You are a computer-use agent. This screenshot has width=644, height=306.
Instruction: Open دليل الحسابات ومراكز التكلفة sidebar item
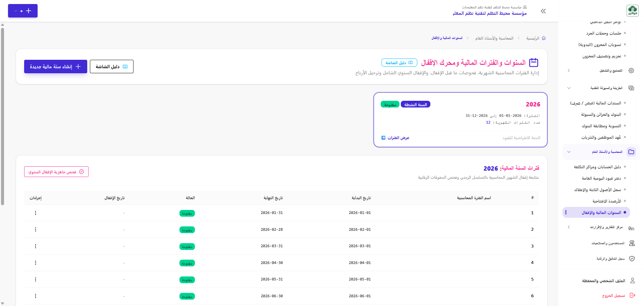click(x=597, y=167)
